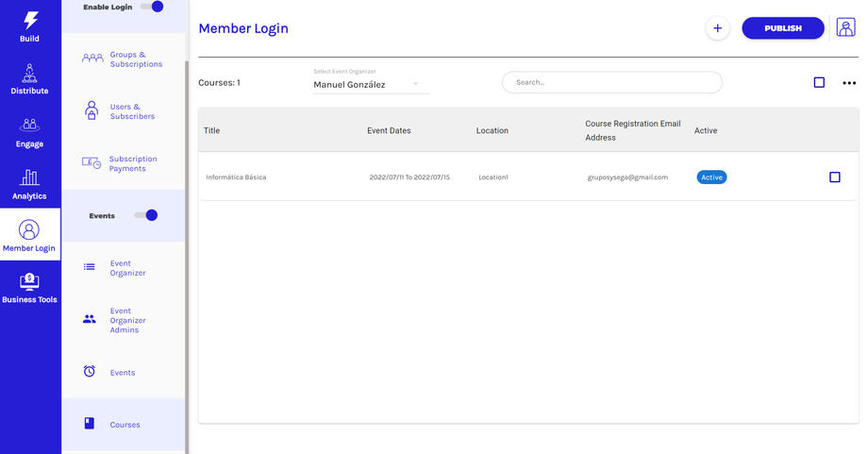Toggle the Events switch off

pos(146,215)
